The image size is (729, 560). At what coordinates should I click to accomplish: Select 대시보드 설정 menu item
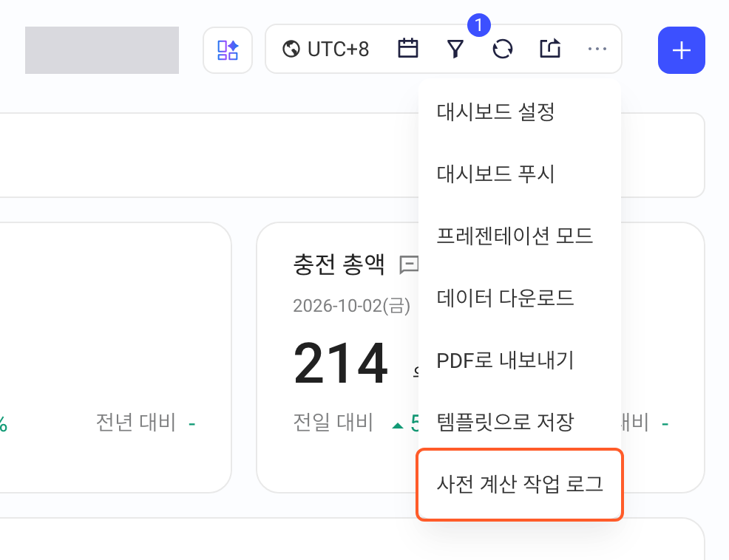point(520,112)
